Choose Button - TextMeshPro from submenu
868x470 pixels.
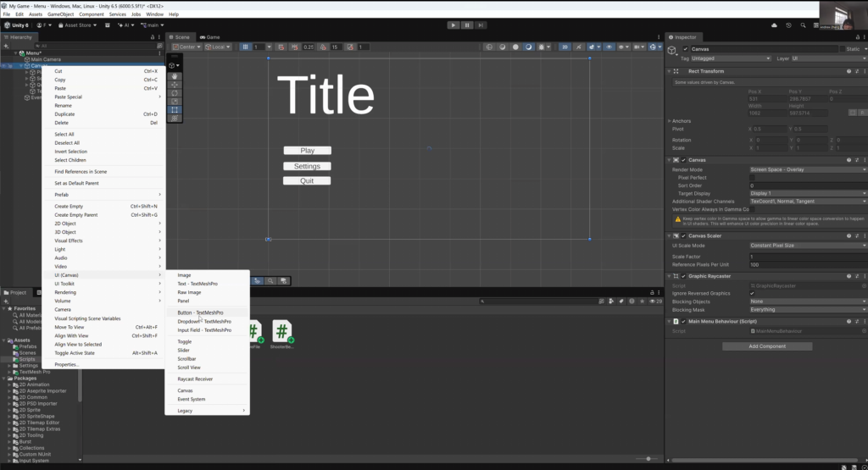click(x=200, y=312)
